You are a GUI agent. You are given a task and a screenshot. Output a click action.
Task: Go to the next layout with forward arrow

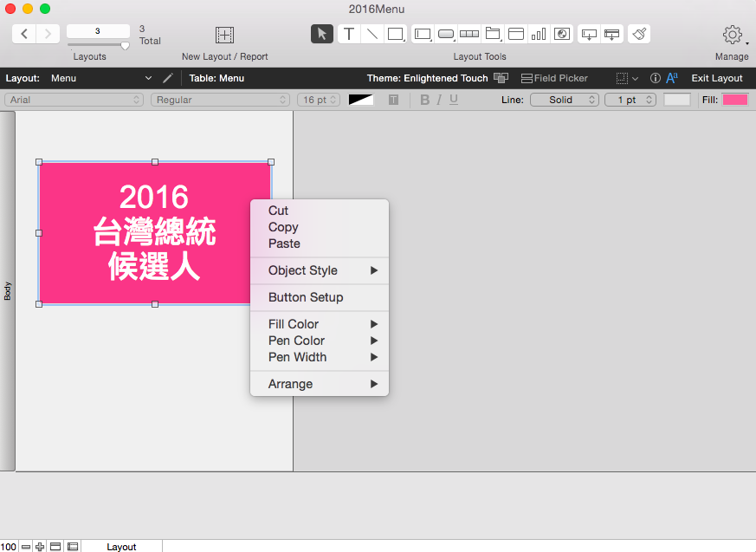pyautogui.click(x=48, y=34)
